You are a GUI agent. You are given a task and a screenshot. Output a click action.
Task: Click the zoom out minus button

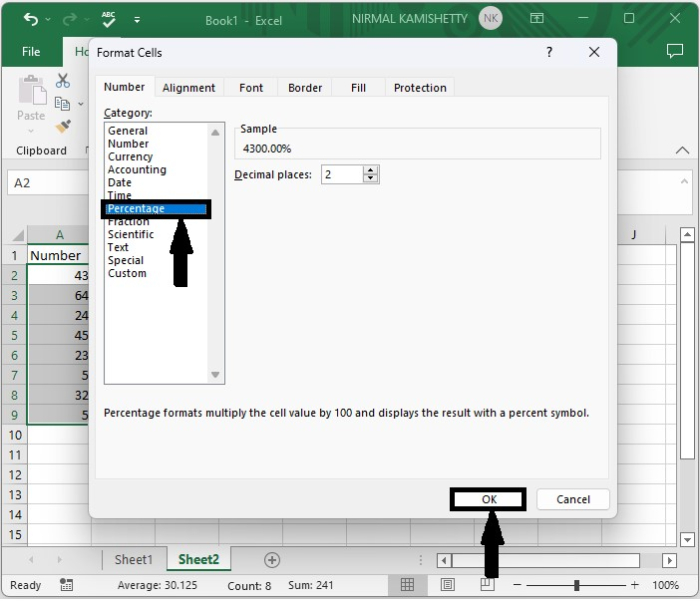pyautogui.click(x=517, y=584)
